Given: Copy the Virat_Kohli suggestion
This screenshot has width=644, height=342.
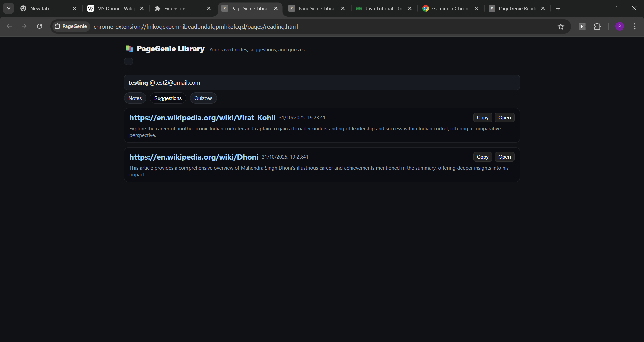Looking at the screenshot, I should tap(483, 118).
